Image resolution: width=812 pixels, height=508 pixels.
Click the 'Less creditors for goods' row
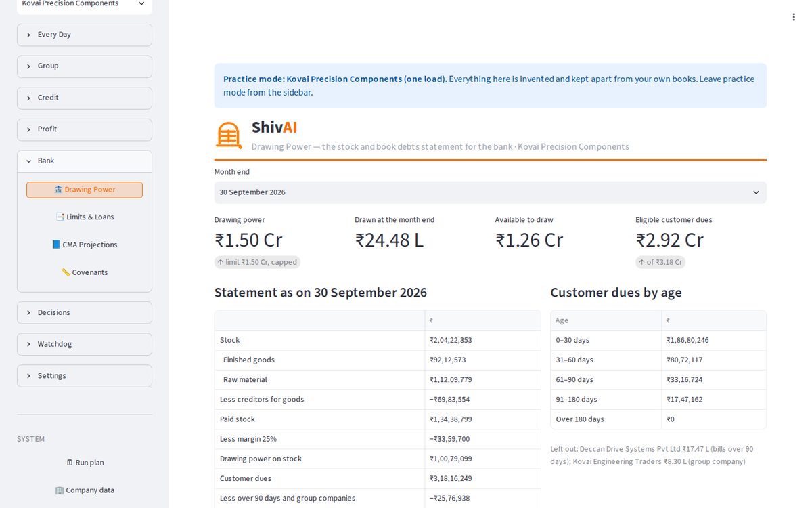pyautogui.click(x=378, y=400)
